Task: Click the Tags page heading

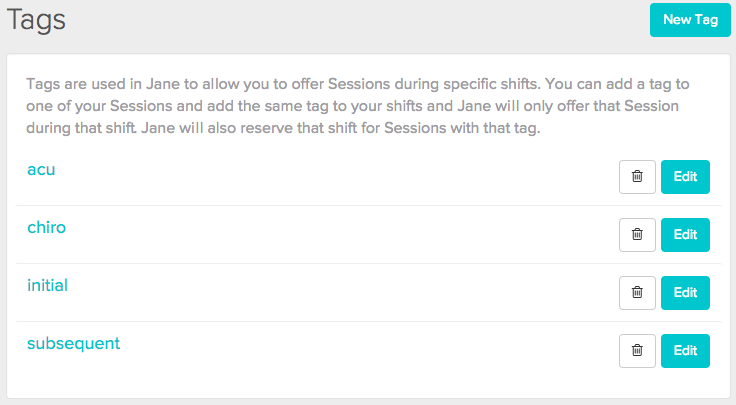Action: tap(36, 20)
